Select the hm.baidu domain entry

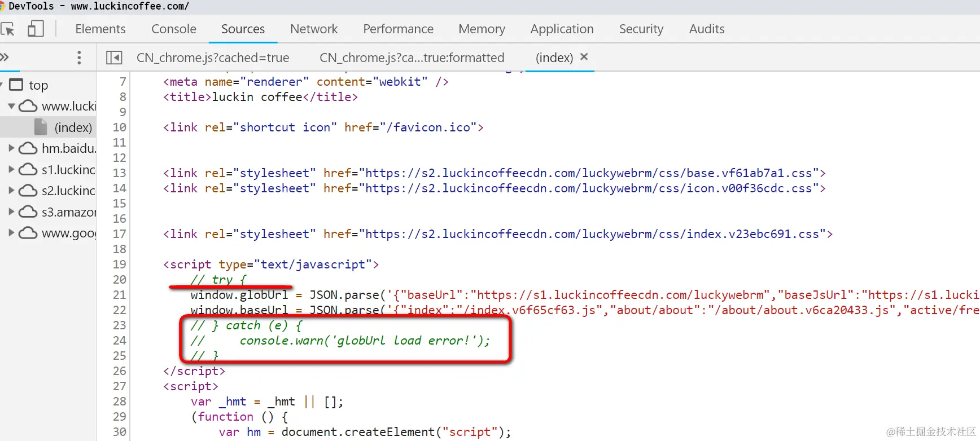click(68, 148)
